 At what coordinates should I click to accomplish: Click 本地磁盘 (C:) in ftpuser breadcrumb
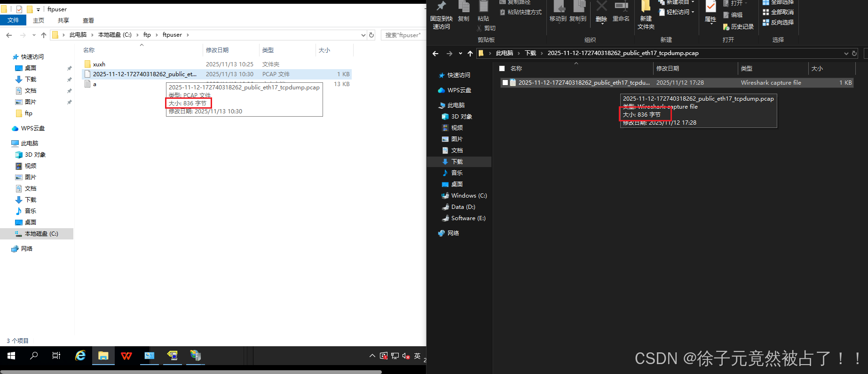pos(115,35)
